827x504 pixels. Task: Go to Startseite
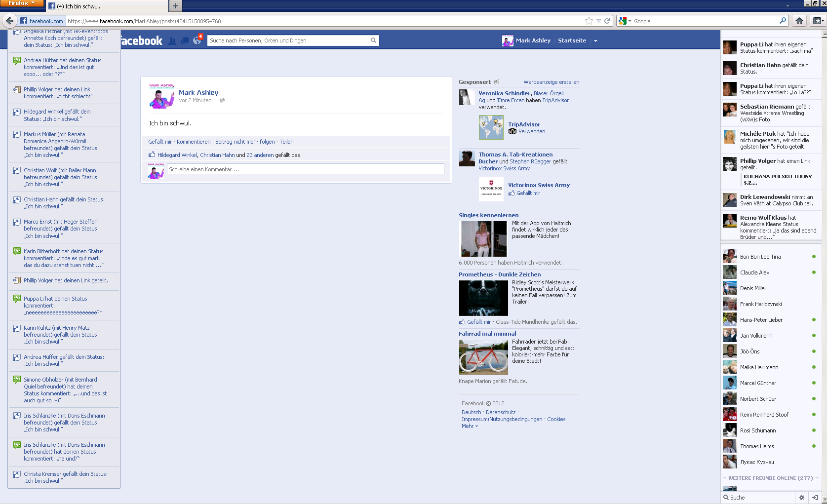pyautogui.click(x=572, y=40)
